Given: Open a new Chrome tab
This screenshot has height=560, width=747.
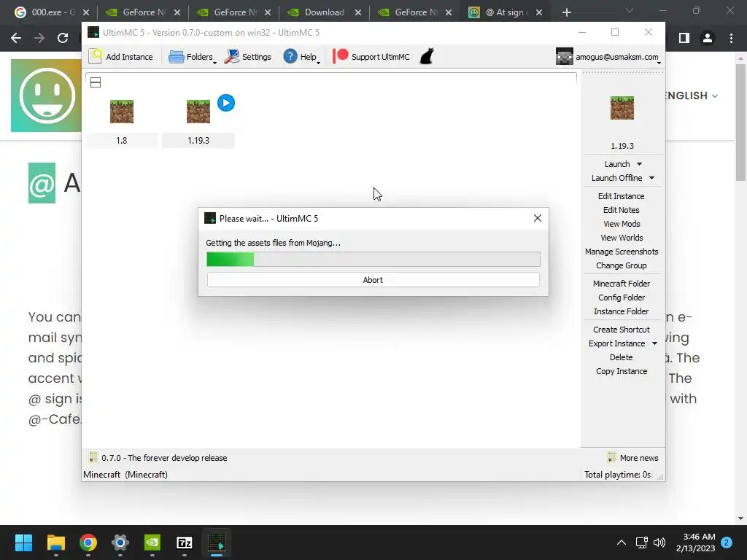Looking at the screenshot, I should point(566,13).
